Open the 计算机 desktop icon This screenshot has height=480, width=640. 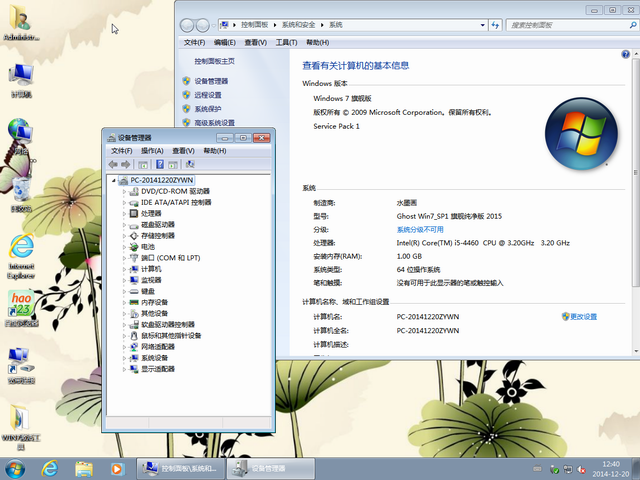coord(21,81)
